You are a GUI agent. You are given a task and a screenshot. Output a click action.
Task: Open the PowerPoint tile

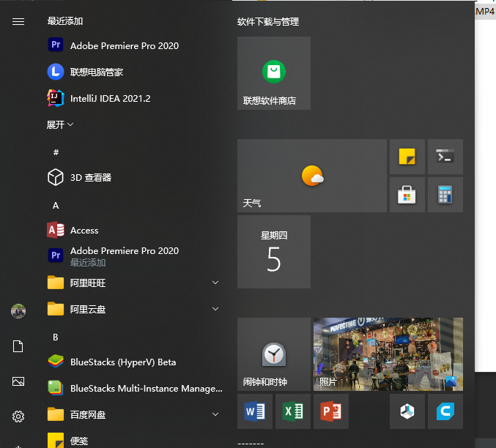tap(331, 411)
